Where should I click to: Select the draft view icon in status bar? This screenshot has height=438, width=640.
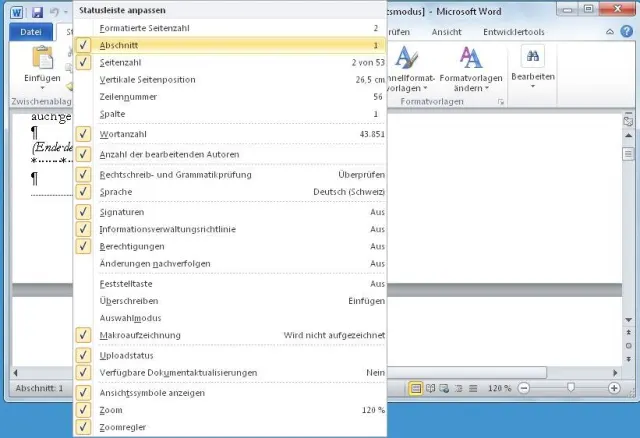tap(471, 388)
